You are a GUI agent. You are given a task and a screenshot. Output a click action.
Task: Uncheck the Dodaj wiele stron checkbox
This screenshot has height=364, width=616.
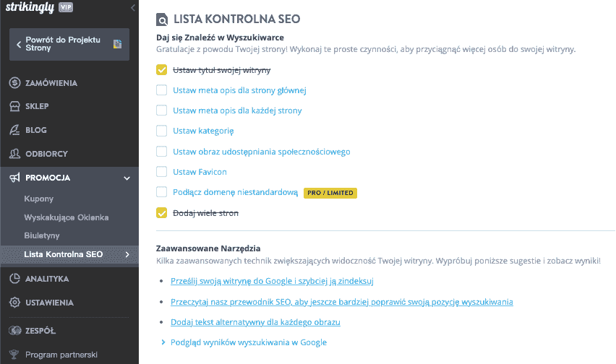(161, 212)
